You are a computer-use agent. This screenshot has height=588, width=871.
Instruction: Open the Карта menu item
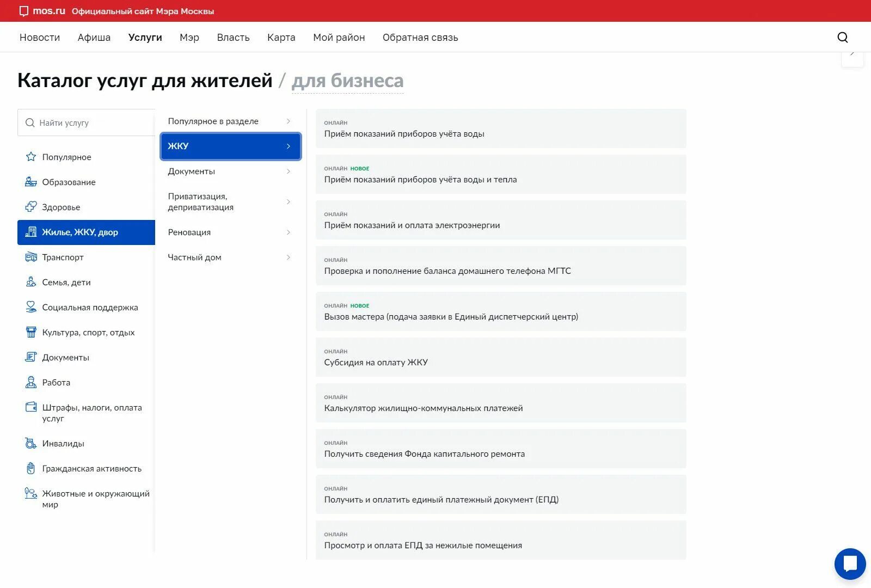(x=281, y=37)
